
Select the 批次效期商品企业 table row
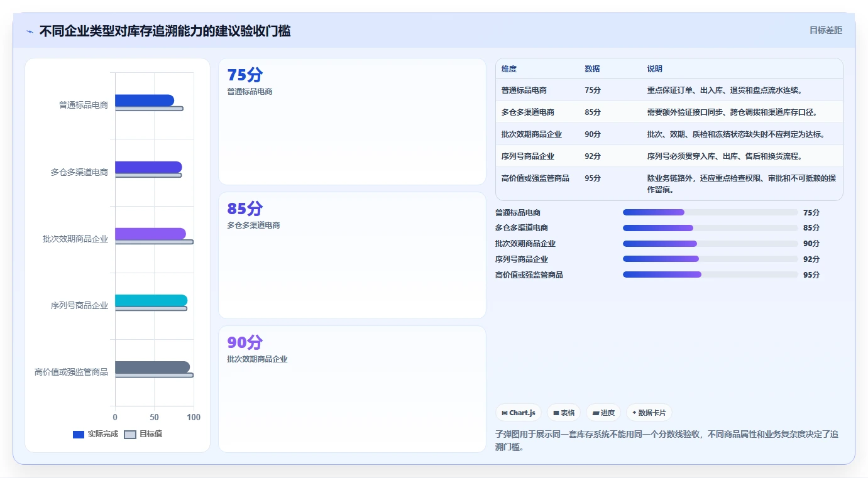[x=669, y=134]
